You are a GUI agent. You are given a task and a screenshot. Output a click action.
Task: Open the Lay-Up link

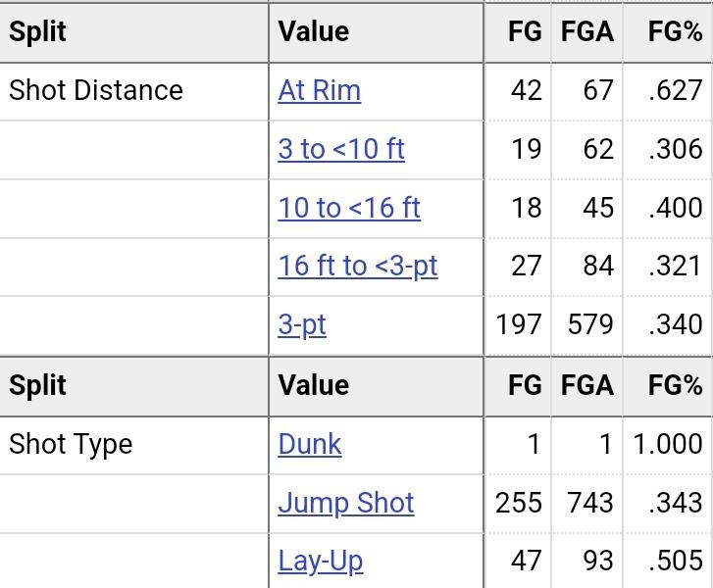point(320,562)
